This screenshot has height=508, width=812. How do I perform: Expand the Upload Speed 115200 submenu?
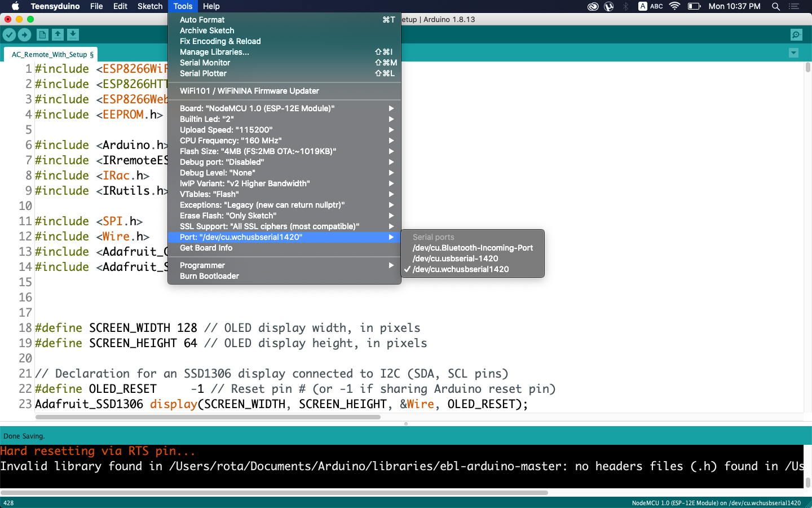point(284,130)
